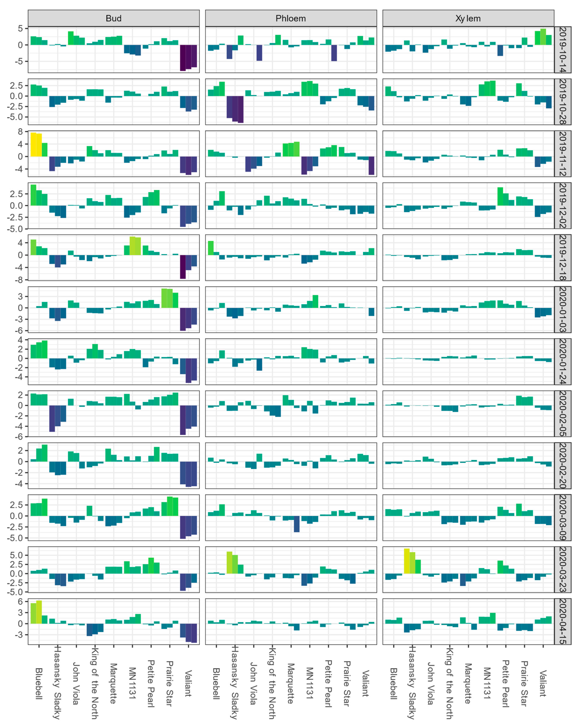Click the 2019-11-12 row strip label
580x728 pixels.
563,154
